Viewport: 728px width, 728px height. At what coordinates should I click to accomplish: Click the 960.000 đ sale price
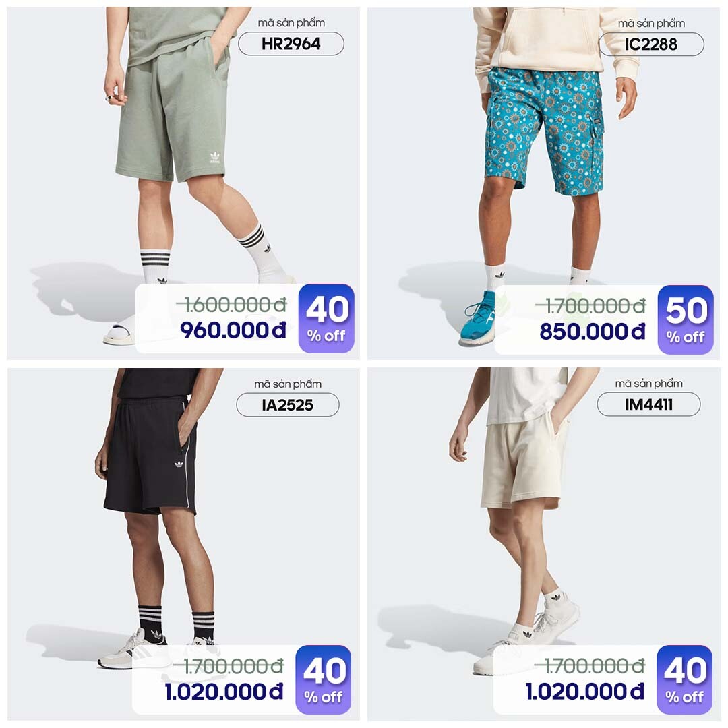(x=233, y=330)
